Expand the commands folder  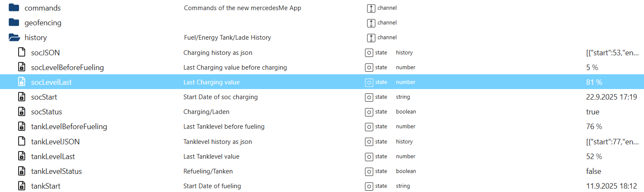click(14, 8)
